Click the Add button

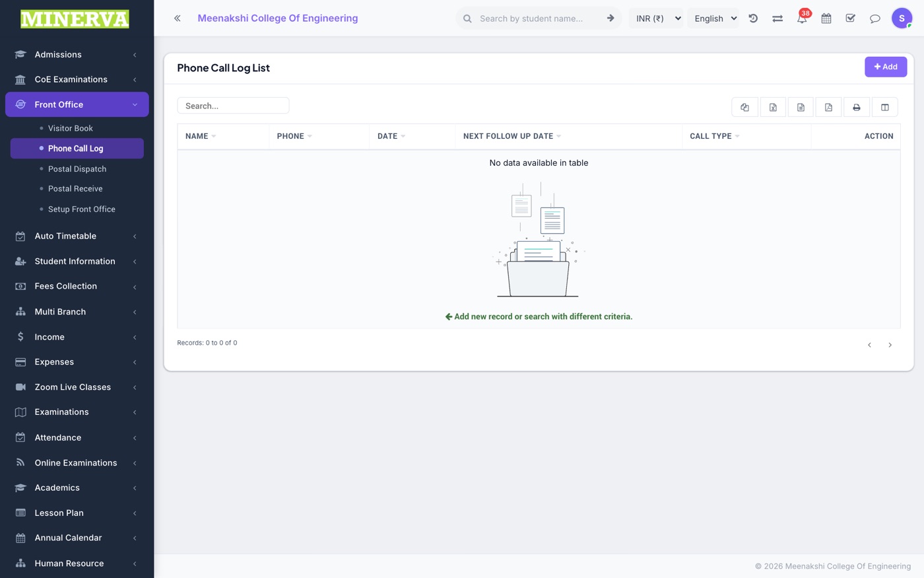click(x=886, y=67)
